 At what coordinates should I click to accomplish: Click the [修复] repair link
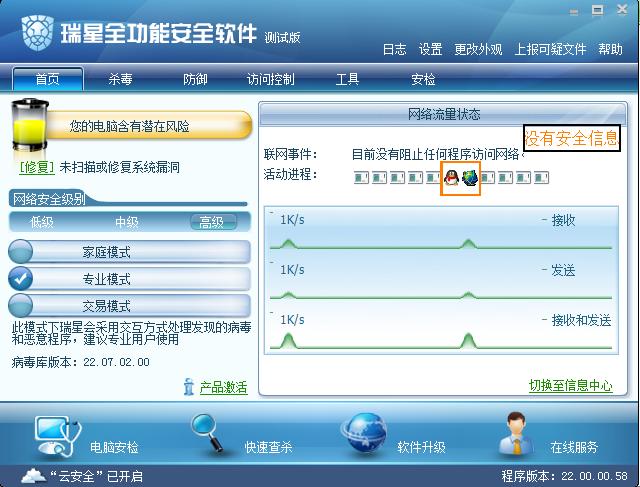(x=37, y=167)
